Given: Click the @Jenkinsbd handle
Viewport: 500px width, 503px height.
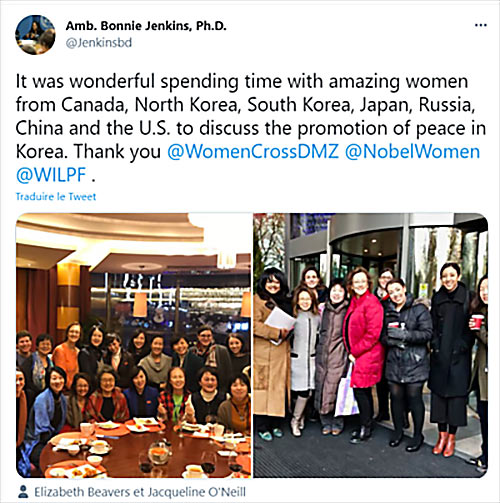Looking at the screenshot, I should 99,43.
